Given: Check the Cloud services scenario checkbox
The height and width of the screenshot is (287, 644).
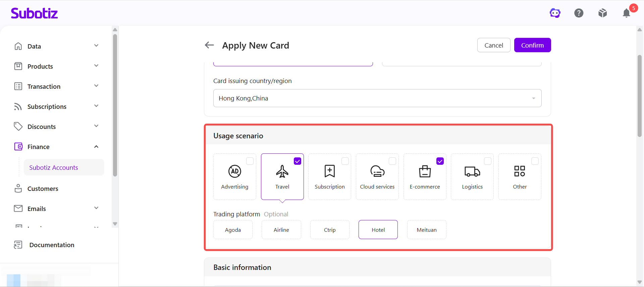Looking at the screenshot, I should 392,161.
